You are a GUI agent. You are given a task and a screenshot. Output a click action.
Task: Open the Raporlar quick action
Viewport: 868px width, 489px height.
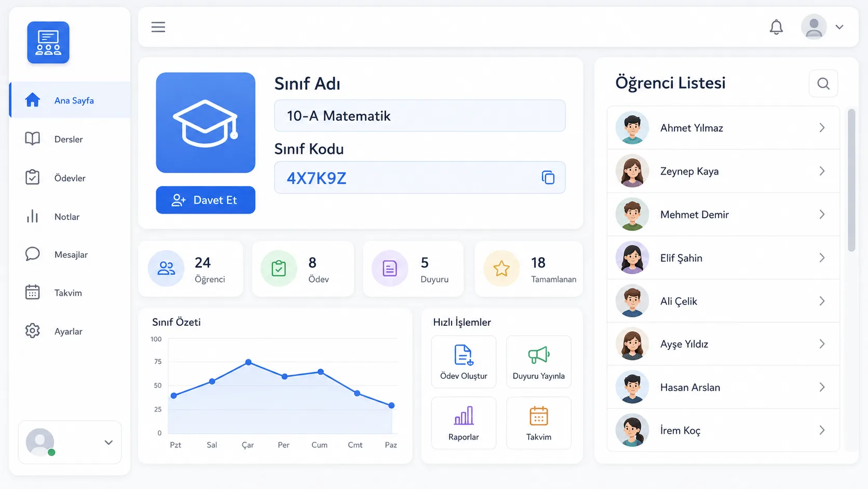(x=464, y=423)
